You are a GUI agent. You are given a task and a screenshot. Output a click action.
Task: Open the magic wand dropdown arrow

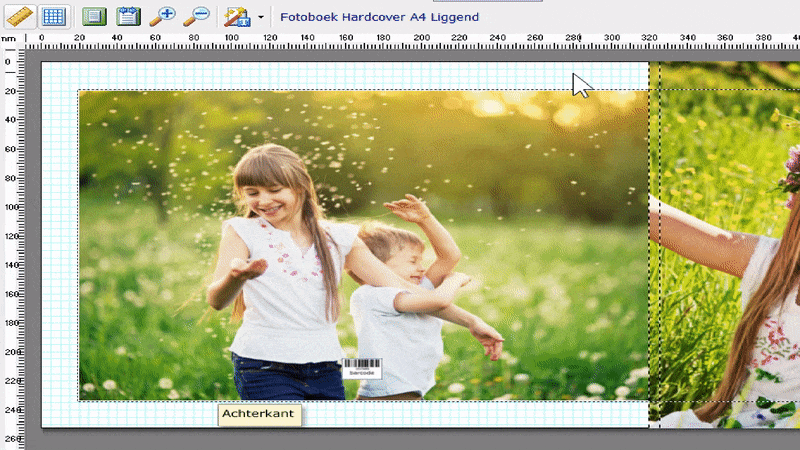261,17
